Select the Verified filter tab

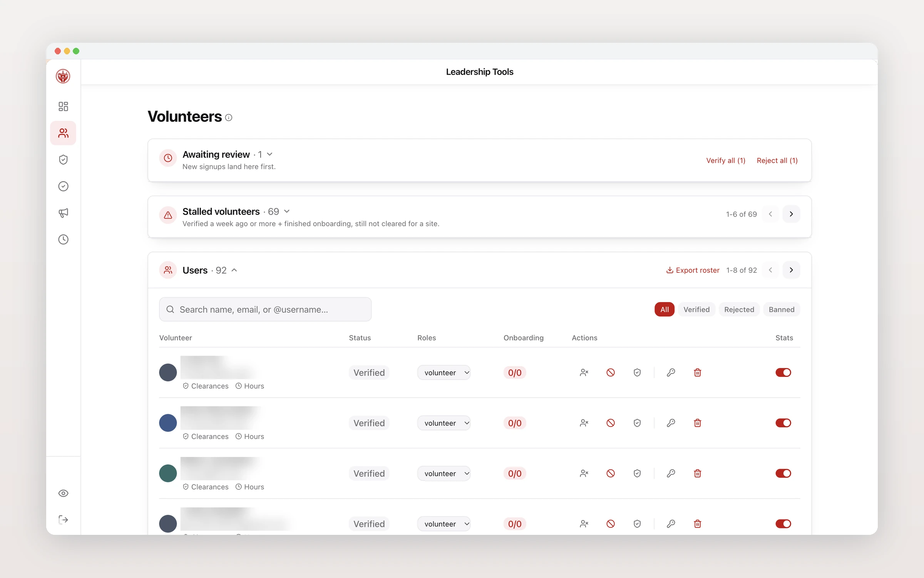click(696, 309)
